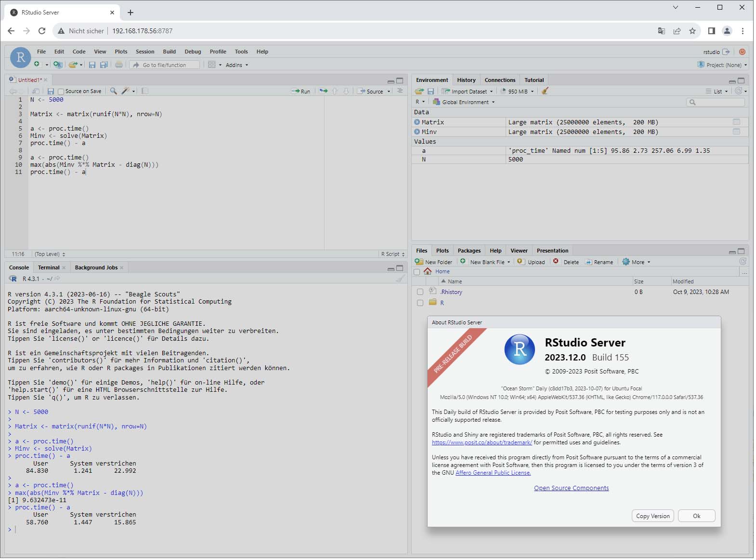Open the Matrix data viewer grid icon
The width and height of the screenshot is (756, 560).
tap(736, 122)
